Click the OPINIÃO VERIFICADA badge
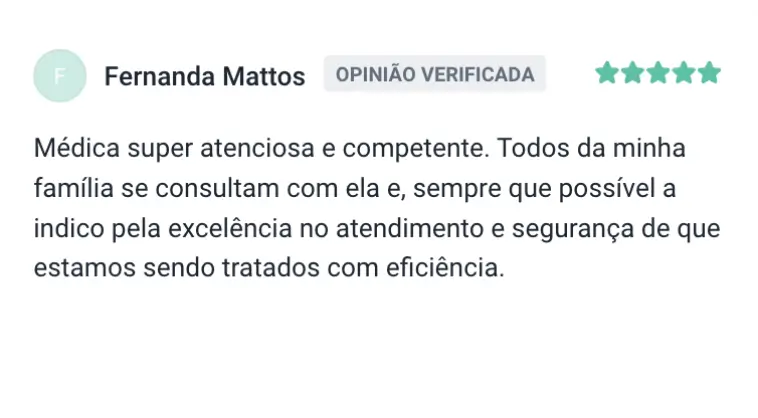Screen dimensions: 758x418 [434, 74]
